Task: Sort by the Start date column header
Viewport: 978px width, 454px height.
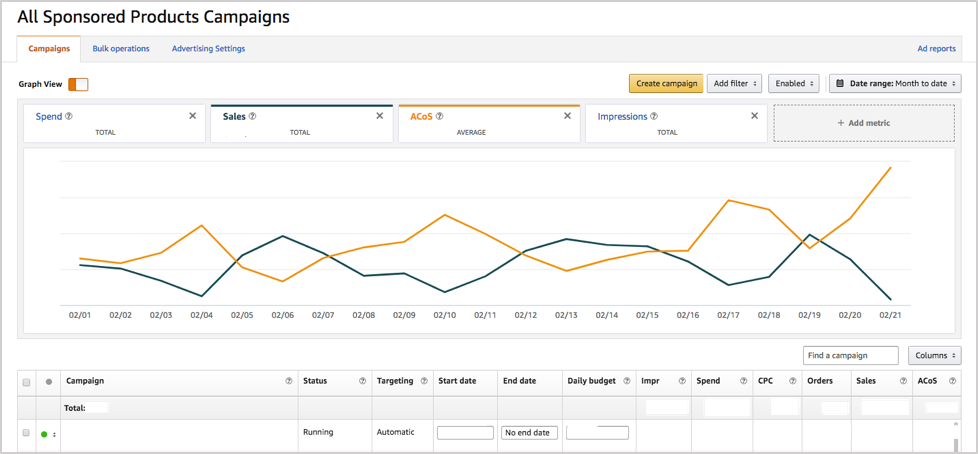Action: [457, 380]
